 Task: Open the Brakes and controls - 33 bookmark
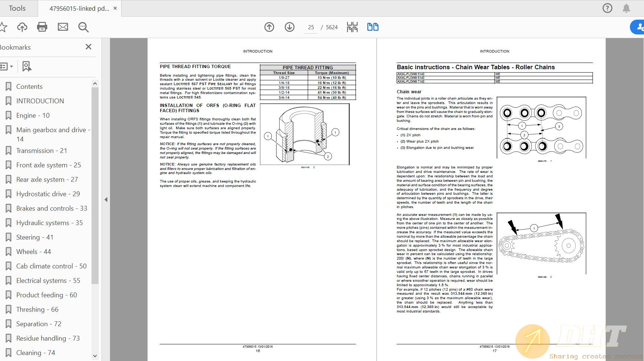52,208
